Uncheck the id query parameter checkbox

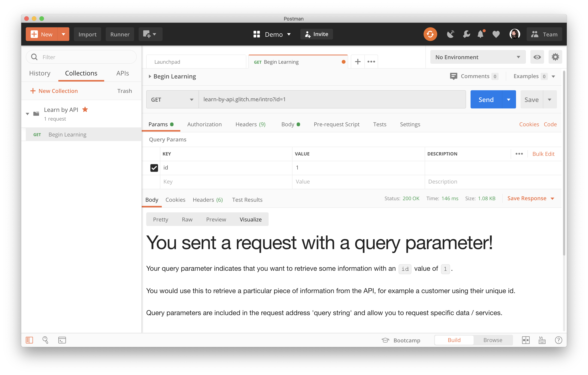pos(154,168)
